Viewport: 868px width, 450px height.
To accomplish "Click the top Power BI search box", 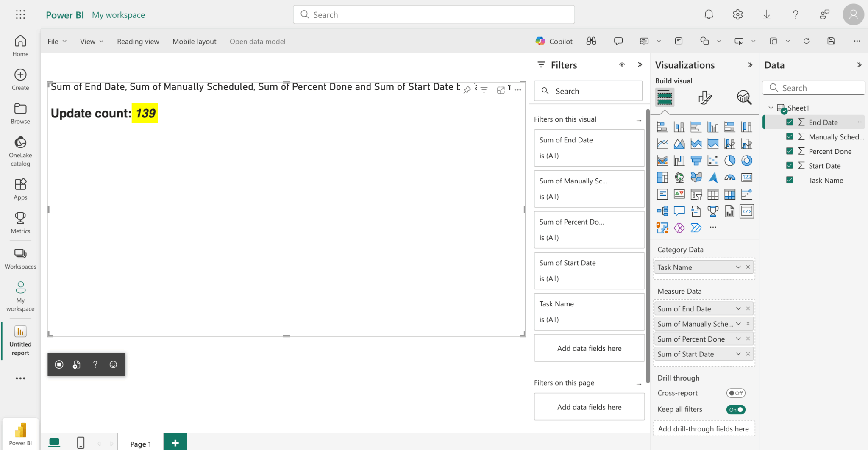I will [x=434, y=15].
